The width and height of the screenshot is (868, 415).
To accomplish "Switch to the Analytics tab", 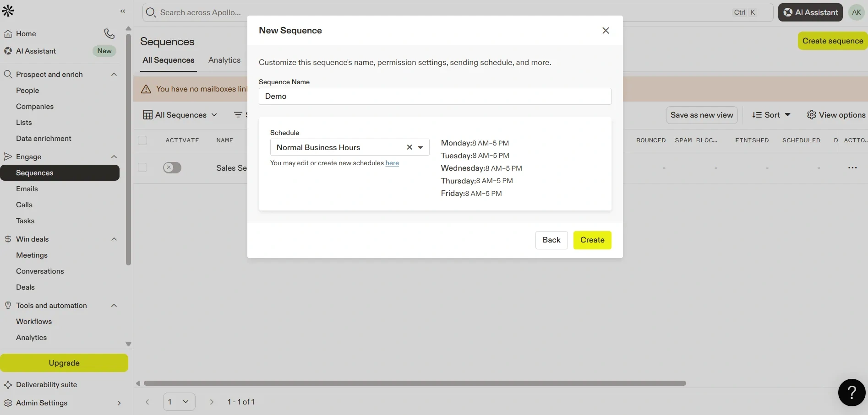I will (x=224, y=60).
